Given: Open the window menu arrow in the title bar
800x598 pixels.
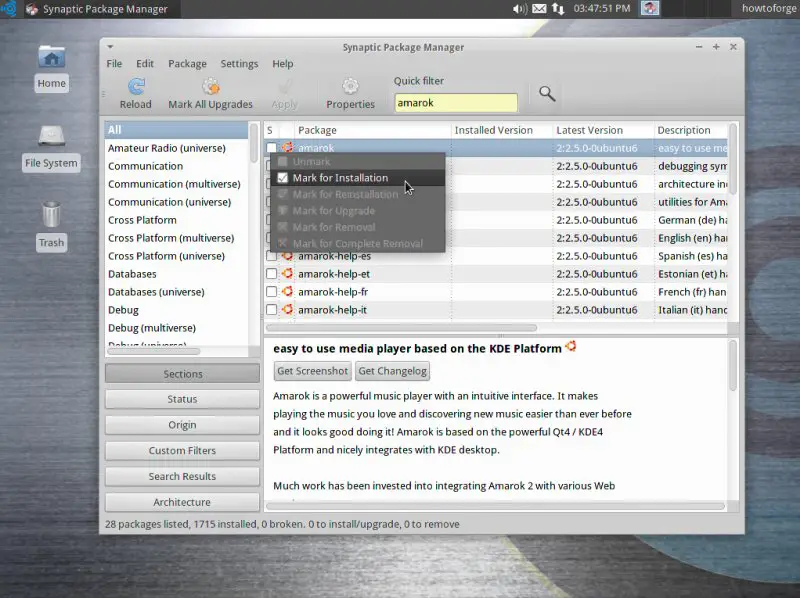Looking at the screenshot, I should point(110,47).
